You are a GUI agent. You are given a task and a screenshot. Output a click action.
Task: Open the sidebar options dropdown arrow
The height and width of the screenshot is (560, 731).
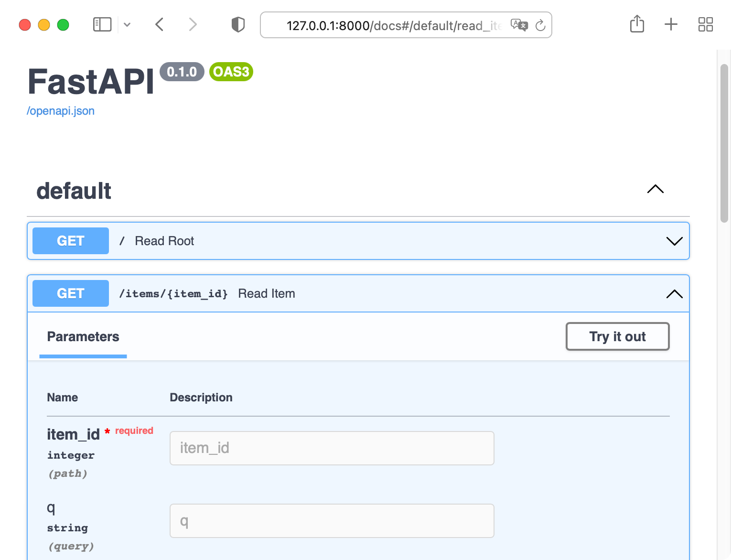coord(127,24)
